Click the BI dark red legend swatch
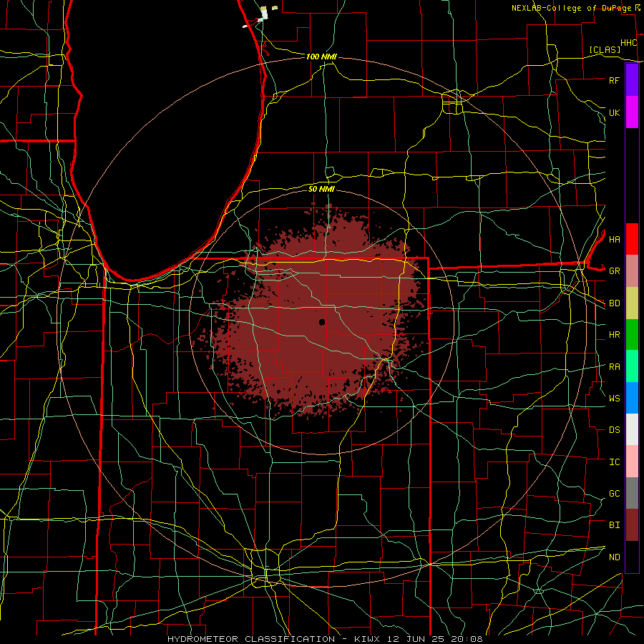This screenshot has height=644, width=644. click(632, 525)
